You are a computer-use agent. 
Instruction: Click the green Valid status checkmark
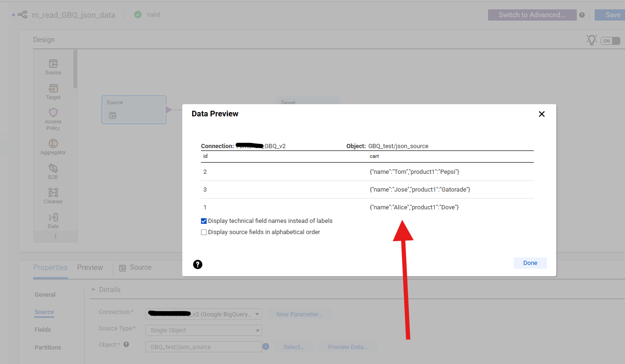coord(138,14)
